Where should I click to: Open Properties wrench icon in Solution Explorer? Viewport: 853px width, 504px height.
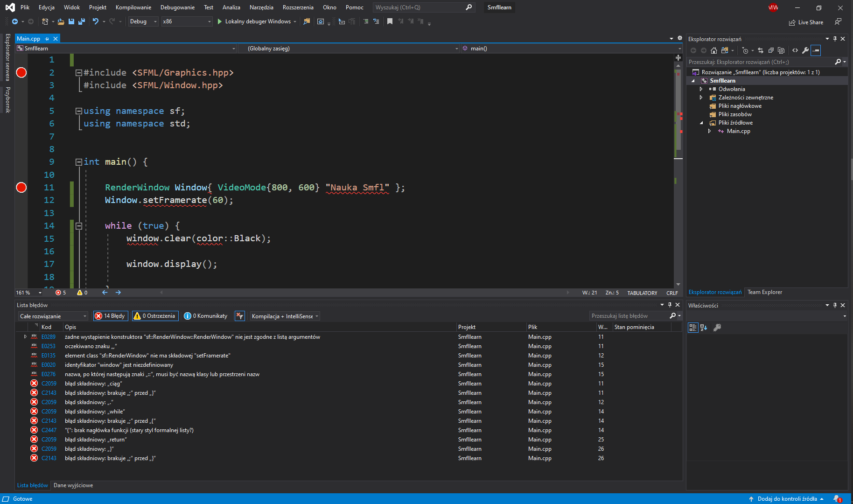pyautogui.click(x=805, y=50)
